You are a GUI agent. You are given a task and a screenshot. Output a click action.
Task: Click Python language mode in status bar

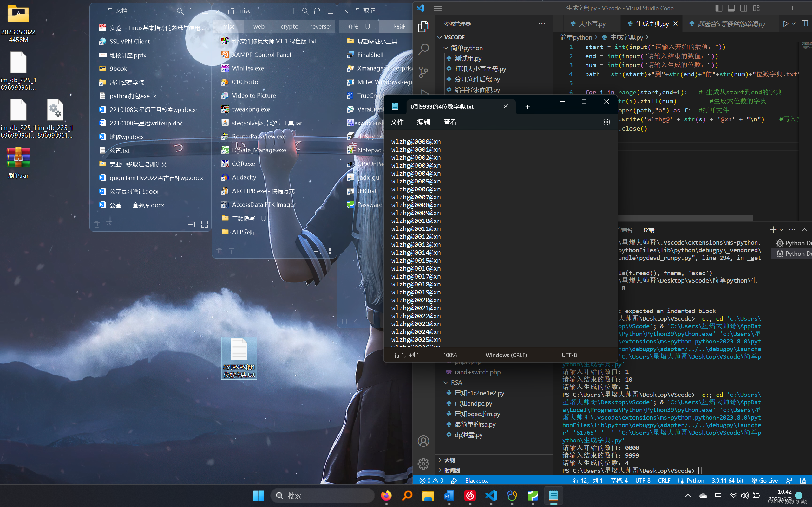click(695, 480)
